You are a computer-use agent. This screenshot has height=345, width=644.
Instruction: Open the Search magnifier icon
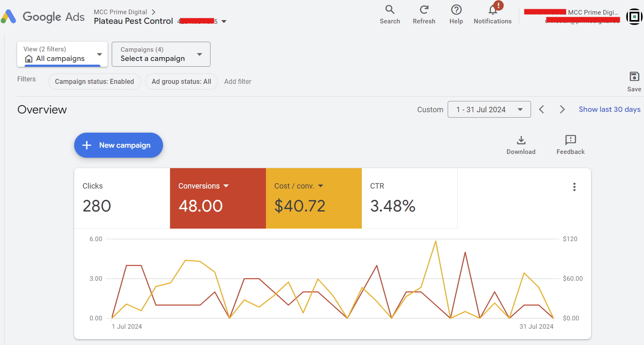[390, 10]
